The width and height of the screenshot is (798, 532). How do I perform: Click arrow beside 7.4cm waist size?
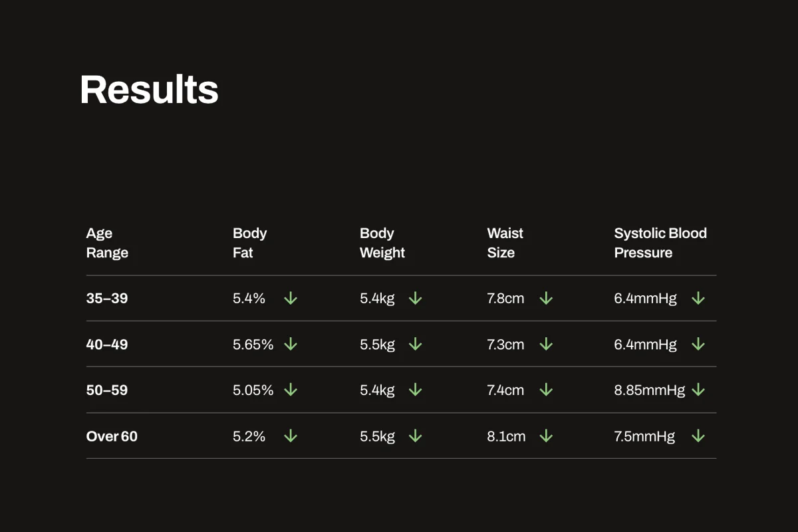(546, 390)
